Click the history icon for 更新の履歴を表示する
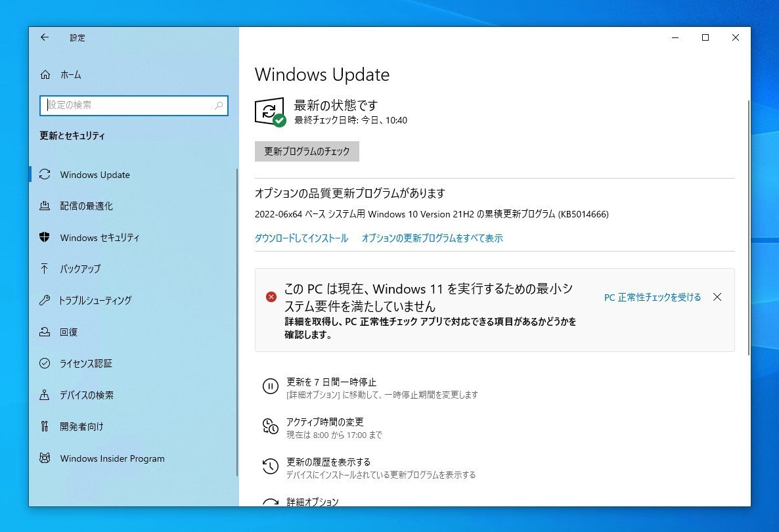This screenshot has height=532, width=779. tap(270, 466)
